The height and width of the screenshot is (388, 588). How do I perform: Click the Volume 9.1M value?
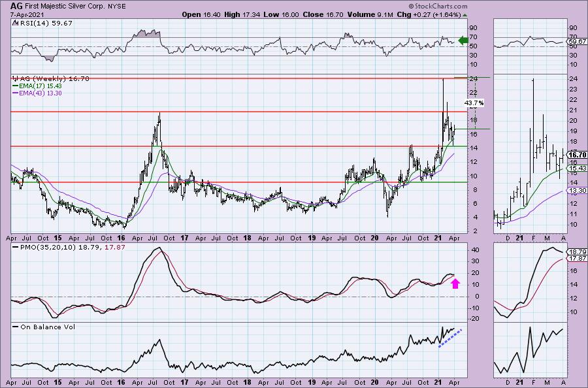click(x=370, y=14)
